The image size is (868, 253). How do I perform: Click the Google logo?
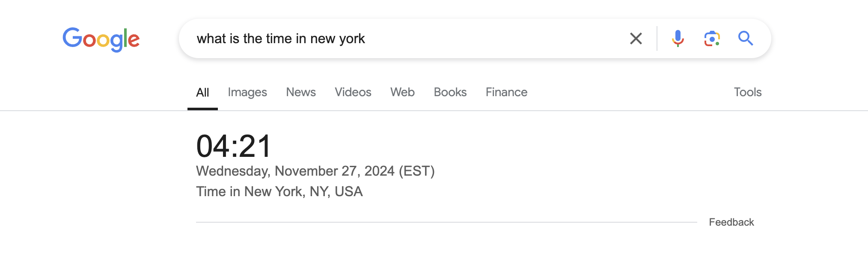pos(101,39)
